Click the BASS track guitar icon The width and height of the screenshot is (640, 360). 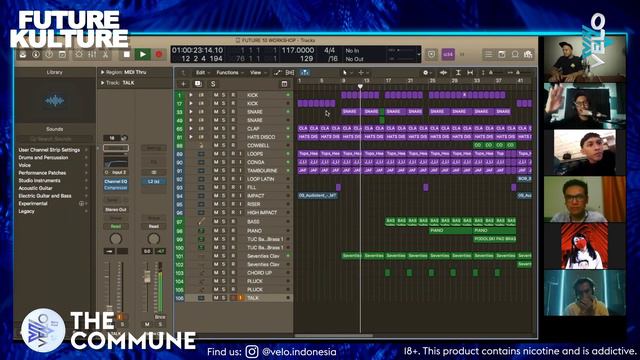click(x=201, y=221)
